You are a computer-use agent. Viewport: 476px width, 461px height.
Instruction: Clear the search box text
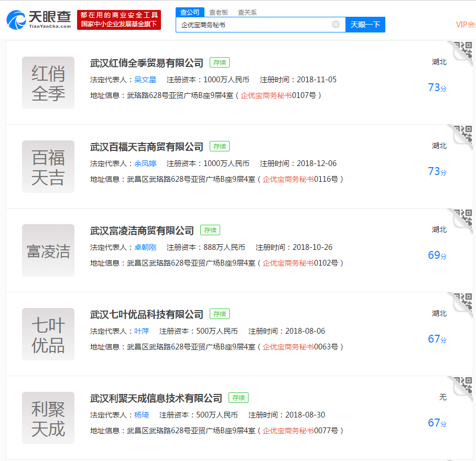[336, 25]
